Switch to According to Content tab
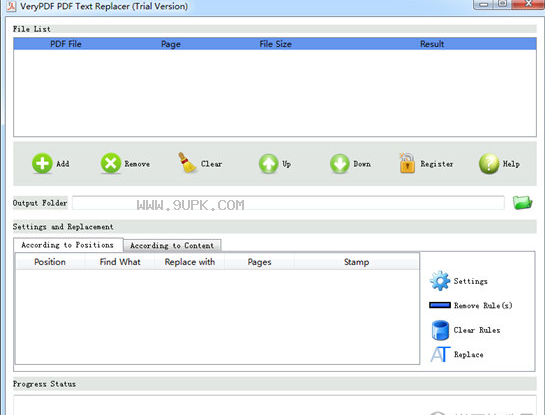This screenshot has height=415, width=545. pos(172,246)
